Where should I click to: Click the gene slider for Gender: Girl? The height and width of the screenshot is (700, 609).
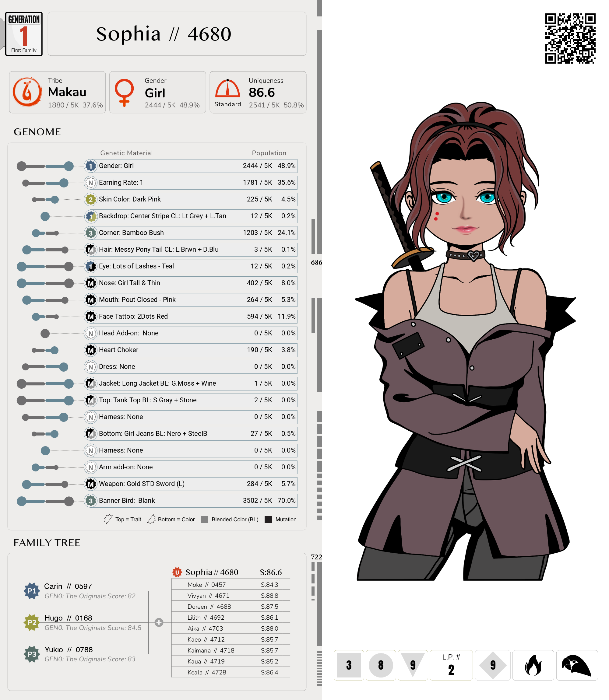tap(45, 166)
